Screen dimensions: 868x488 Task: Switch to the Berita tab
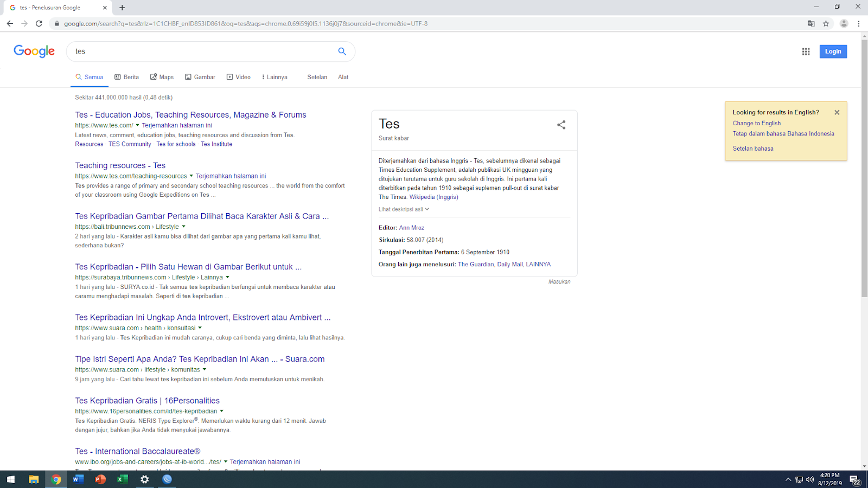(126, 77)
